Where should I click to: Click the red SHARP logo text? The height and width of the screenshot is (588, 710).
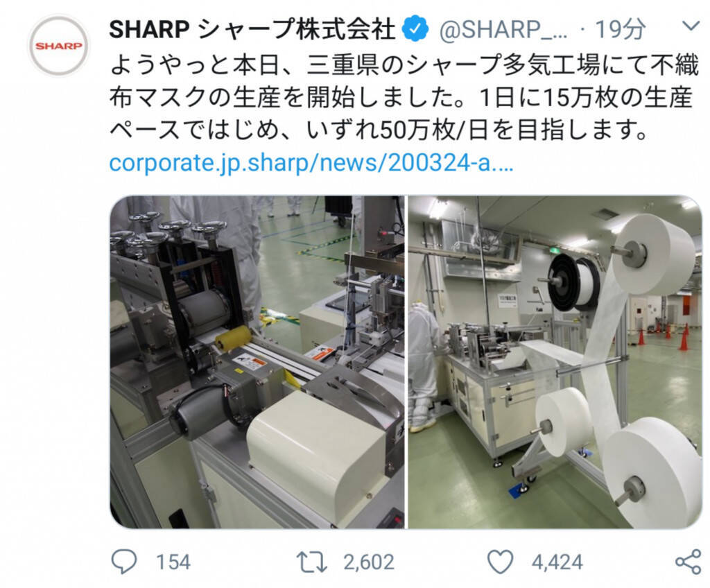(x=59, y=46)
